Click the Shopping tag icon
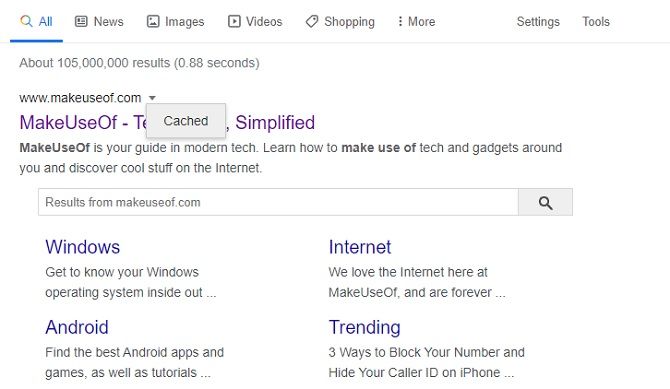670x389 pixels. click(x=312, y=21)
